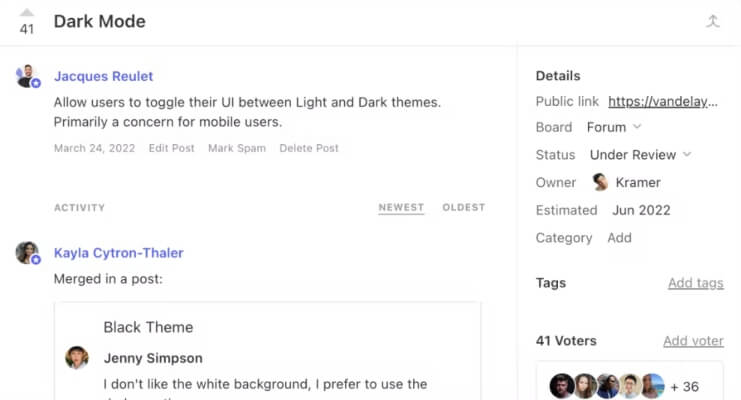Click the last voter avatar

pos(652,386)
